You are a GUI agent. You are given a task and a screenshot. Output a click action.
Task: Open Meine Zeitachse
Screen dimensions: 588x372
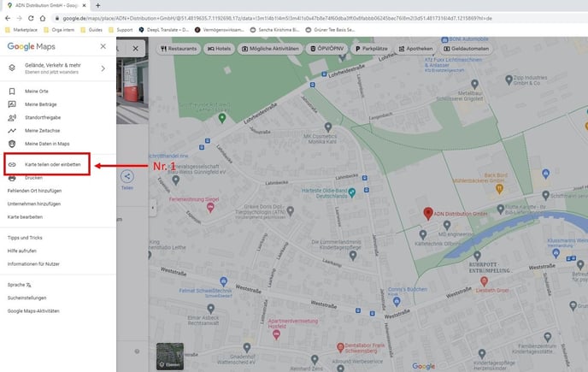point(42,131)
